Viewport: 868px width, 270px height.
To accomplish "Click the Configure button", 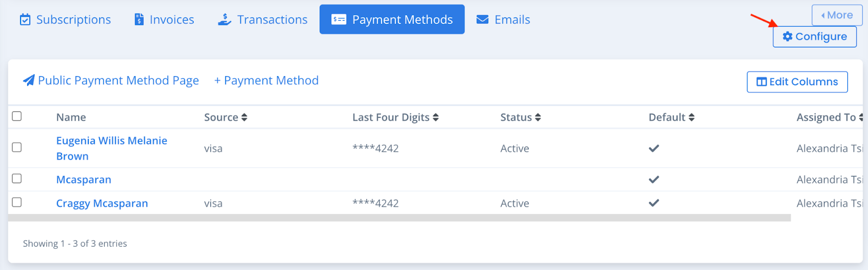I will [814, 36].
